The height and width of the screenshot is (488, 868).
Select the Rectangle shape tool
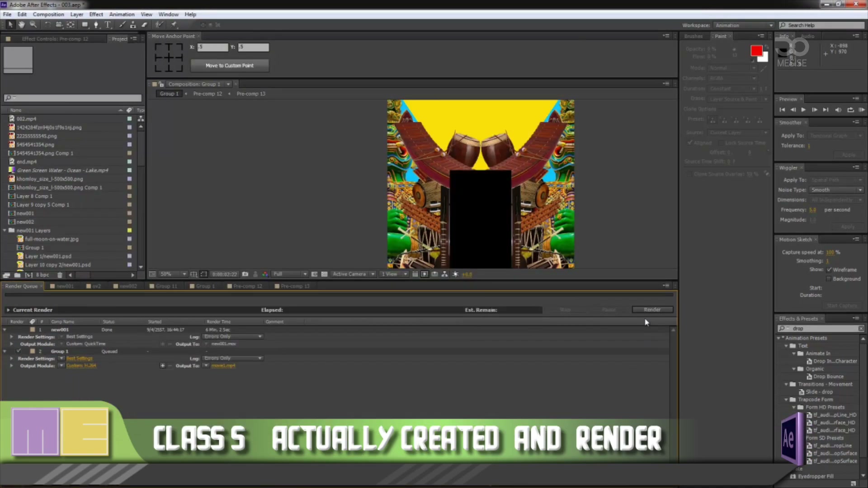pyautogui.click(x=85, y=25)
